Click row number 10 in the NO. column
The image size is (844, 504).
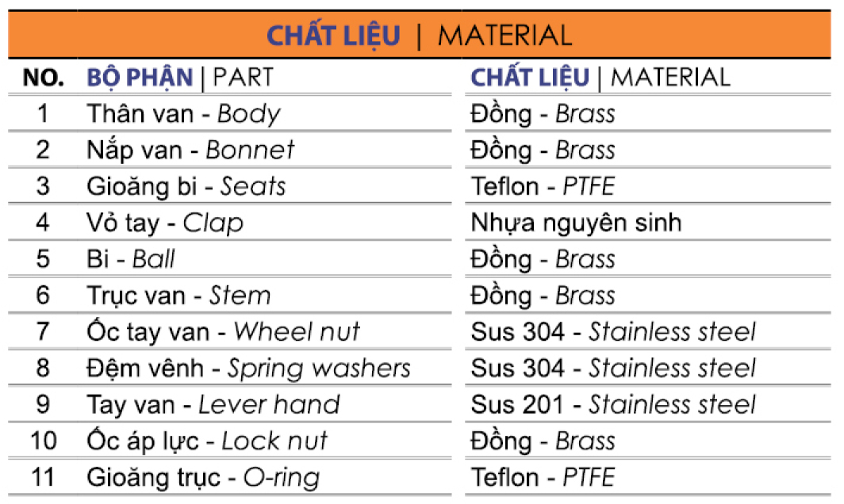[x=43, y=441]
